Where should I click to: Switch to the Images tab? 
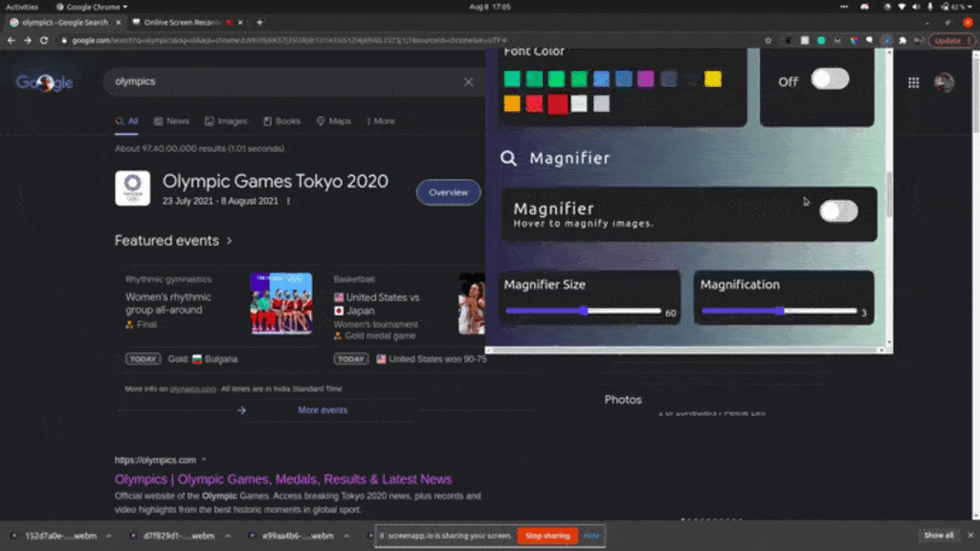point(226,121)
